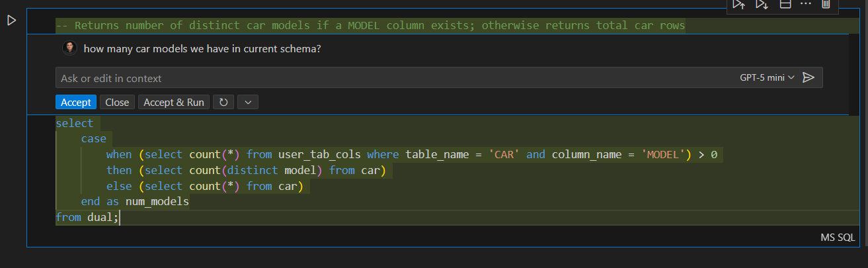Change the MS SQL cell language mode
868x268 pixels.
[x=838, y=238]
